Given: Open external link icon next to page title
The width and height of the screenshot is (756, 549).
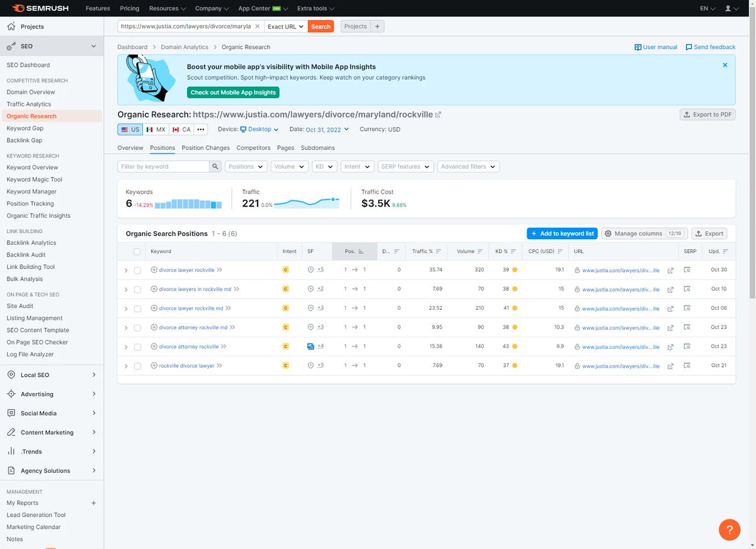Looking at the screenshot, I should pos(438,115).
